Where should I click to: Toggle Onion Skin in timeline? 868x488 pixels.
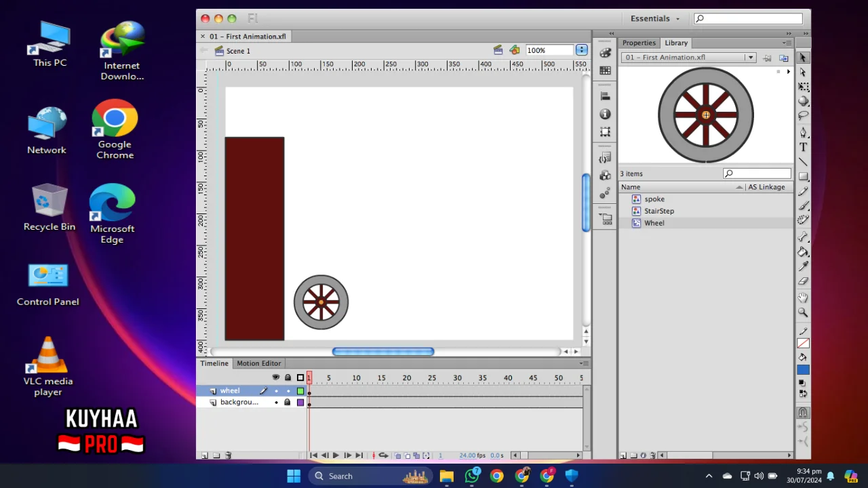pos(398,455)
